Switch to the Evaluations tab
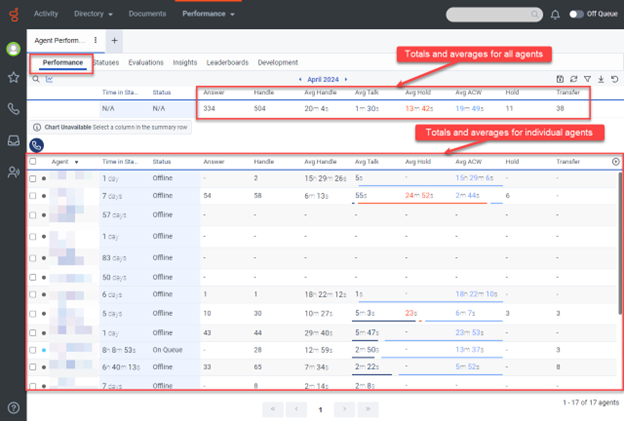This screenshot has height=421, width=624. (x=146, y=62)
